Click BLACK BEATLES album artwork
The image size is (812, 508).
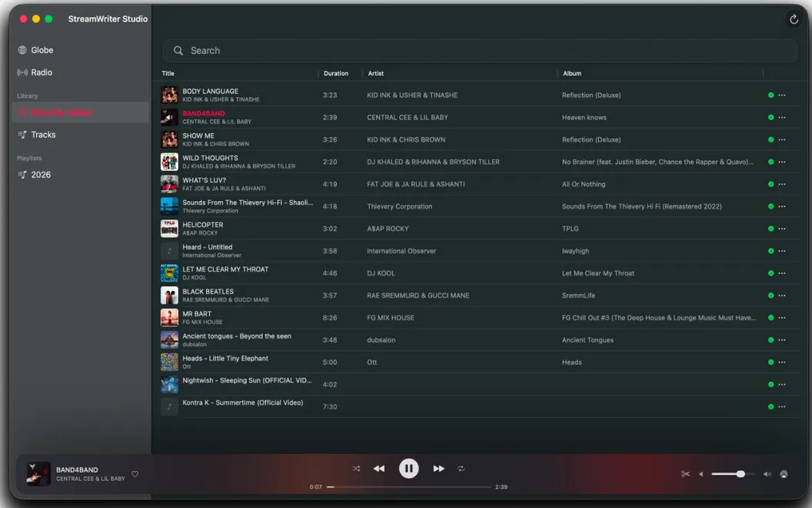click(x=169, y=296)
